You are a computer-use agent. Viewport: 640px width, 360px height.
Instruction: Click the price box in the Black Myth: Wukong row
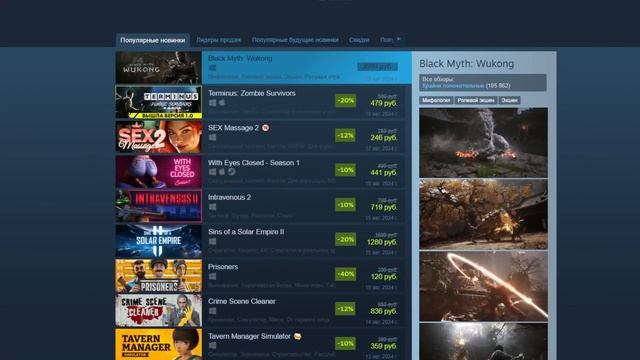377,67
